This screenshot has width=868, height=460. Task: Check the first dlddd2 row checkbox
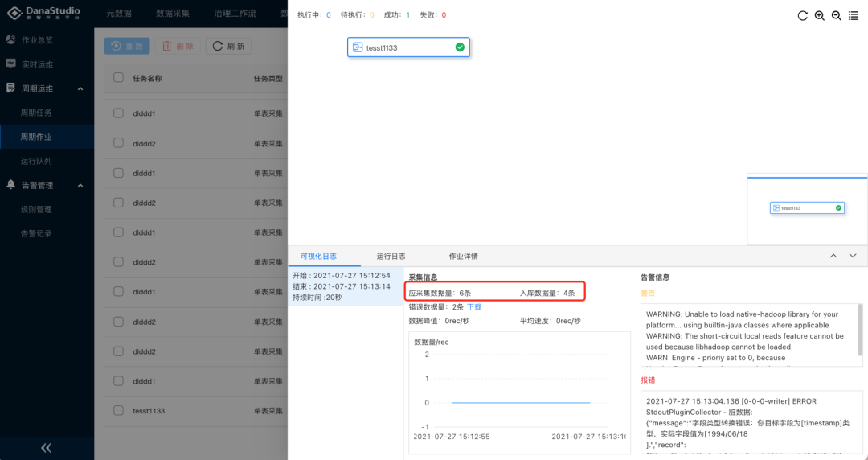pos(118,143)
